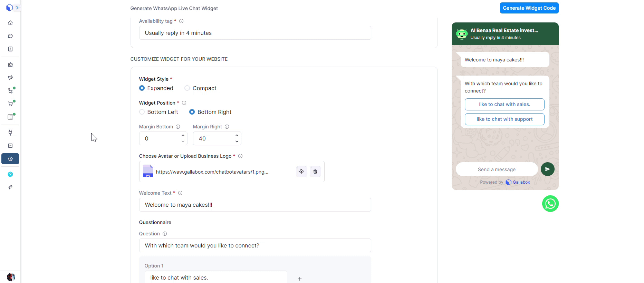
Task: Decrease the Margin Right value
Action: pyautogui.click(x=237, y=141)
